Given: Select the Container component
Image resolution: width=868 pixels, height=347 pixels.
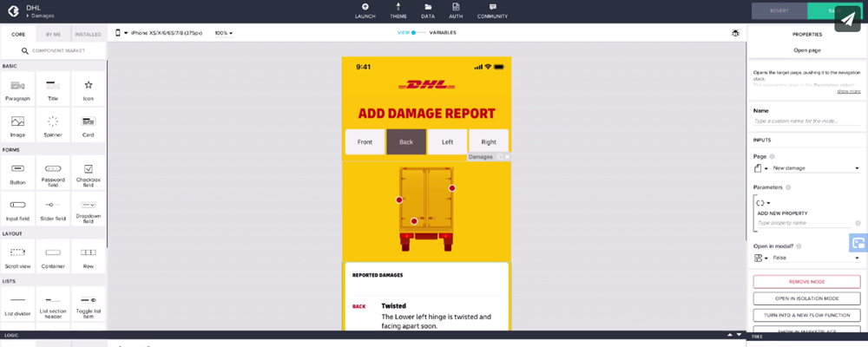Looking at the screenshot, I should click(53, 256).
